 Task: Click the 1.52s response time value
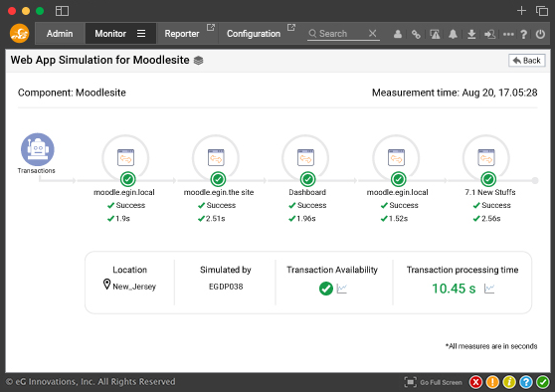398,219
